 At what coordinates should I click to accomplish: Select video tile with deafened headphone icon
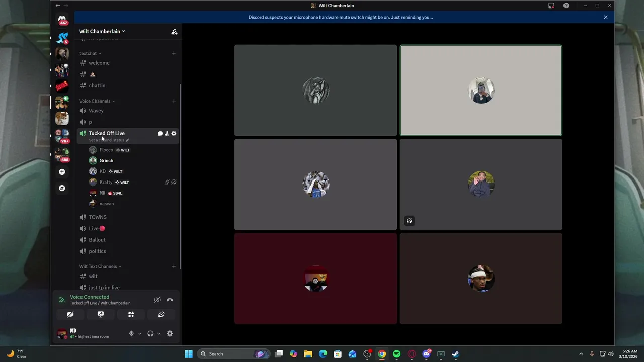point(481,185)
